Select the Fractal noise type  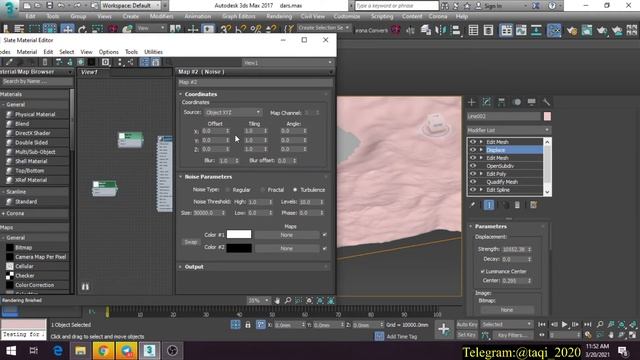(x=262, y=190)
